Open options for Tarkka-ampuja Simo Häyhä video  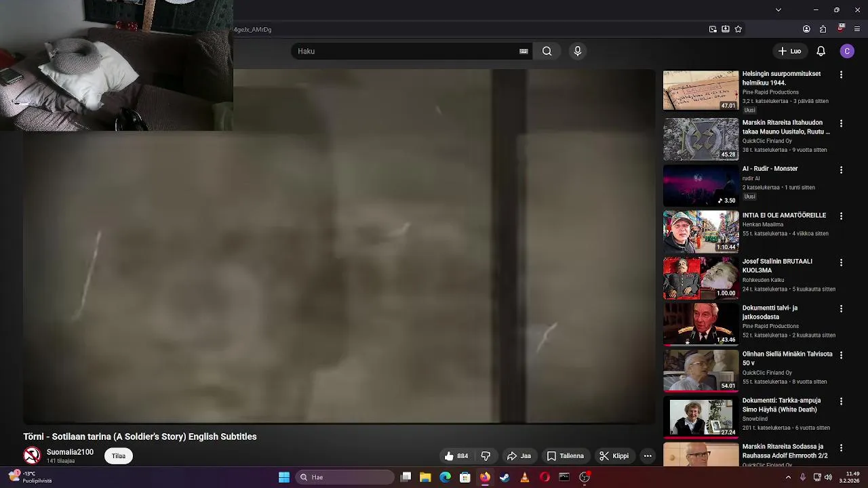pos(841,401)
